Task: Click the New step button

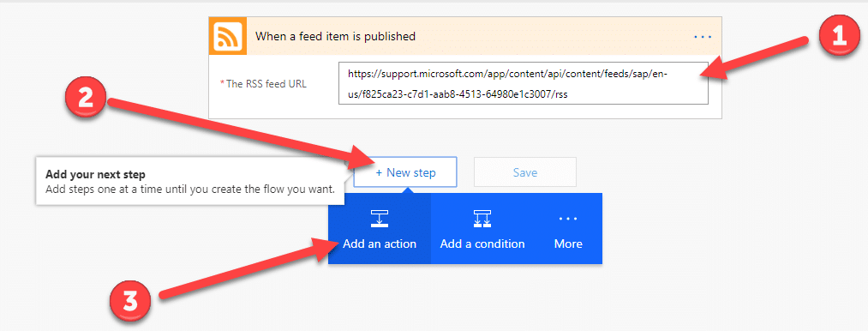Action: [405, 172]
